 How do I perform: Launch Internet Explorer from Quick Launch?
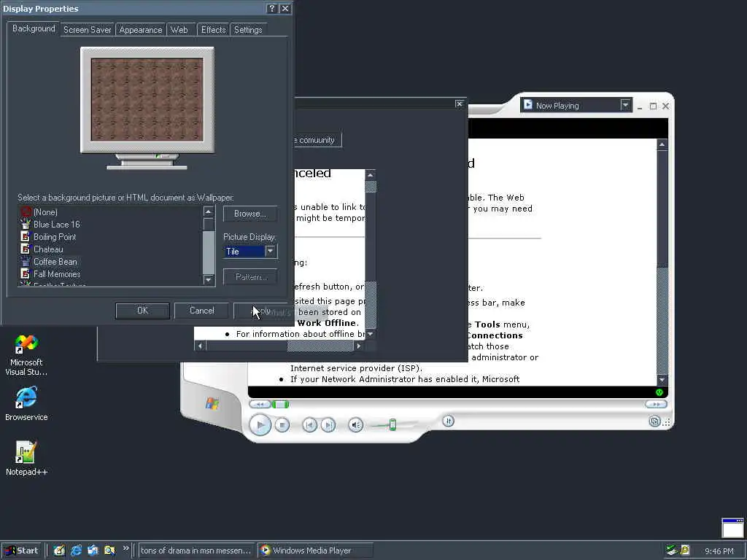pos(76,551)
